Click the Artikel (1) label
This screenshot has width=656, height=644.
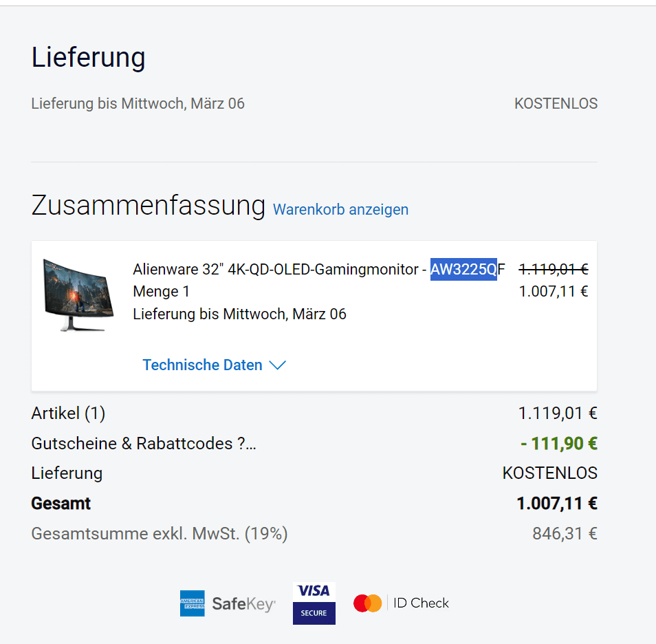[x=68, y=414]
